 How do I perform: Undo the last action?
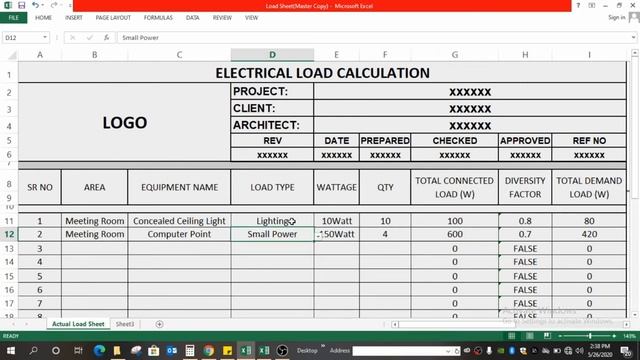35,5
